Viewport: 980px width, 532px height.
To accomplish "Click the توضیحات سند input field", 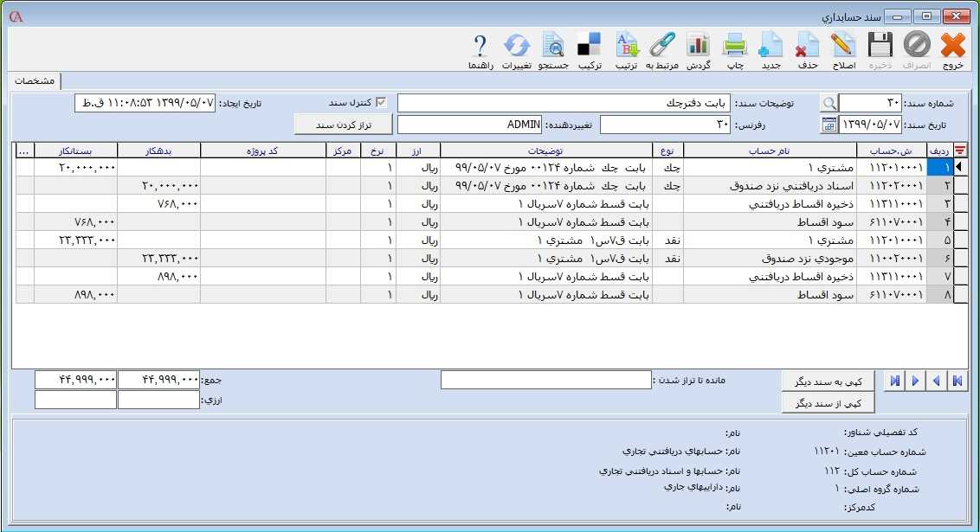I will 563,103.
